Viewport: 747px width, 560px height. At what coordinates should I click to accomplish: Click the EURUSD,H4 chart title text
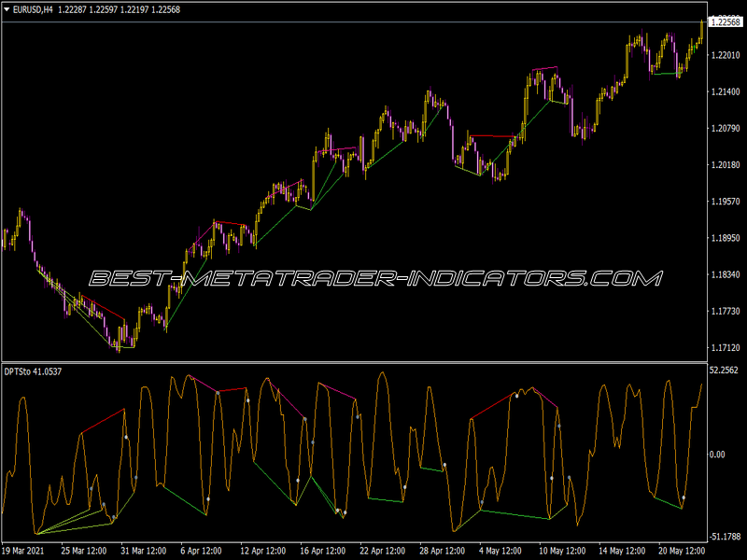click(33, 9)
